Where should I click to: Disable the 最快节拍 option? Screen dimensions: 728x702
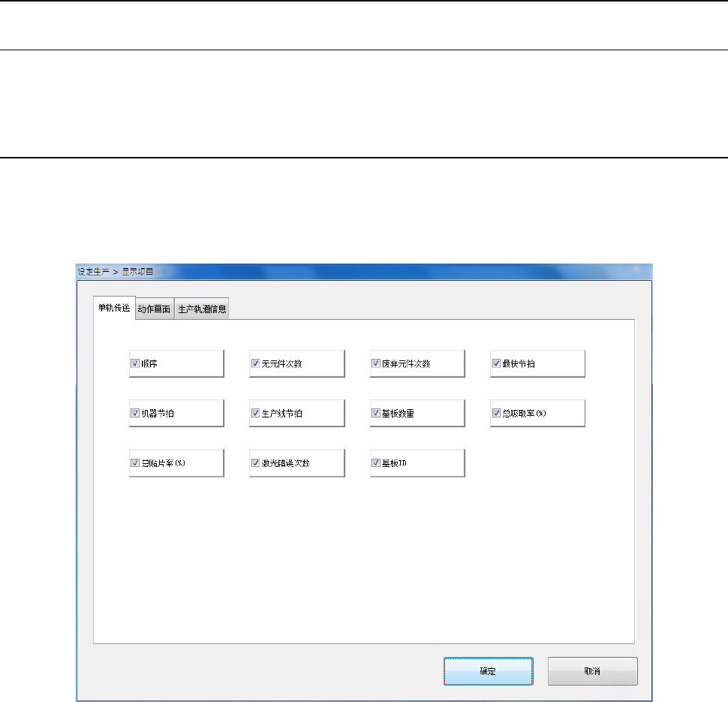(496, 363)
